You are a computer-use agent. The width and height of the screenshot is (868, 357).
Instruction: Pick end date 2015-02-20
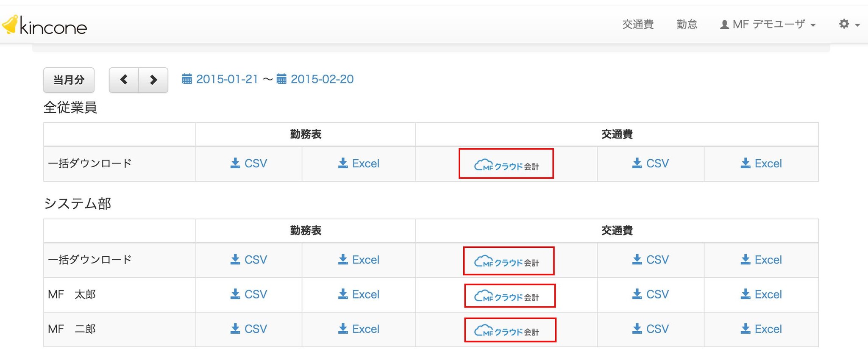point(315,79)
